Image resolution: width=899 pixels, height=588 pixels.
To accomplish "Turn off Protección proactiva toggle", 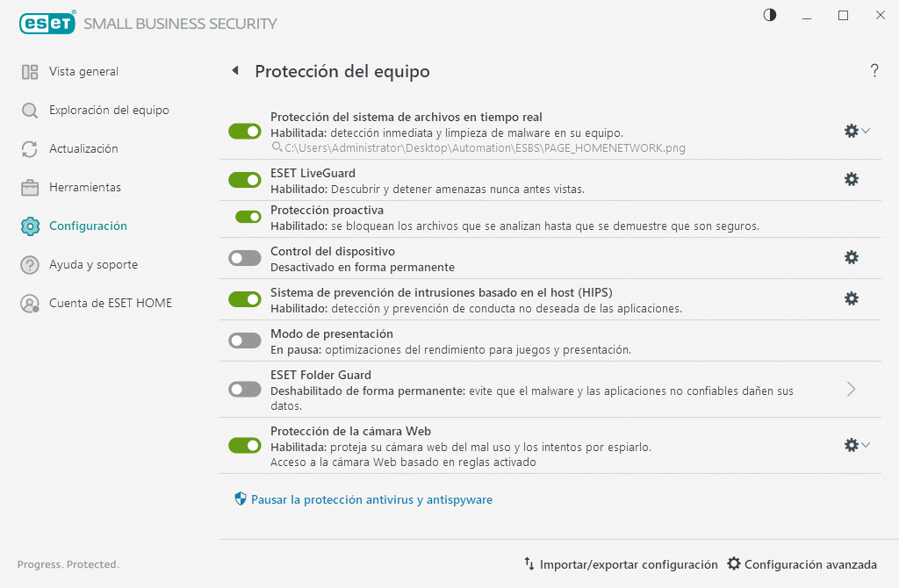I will click(248, 217).
